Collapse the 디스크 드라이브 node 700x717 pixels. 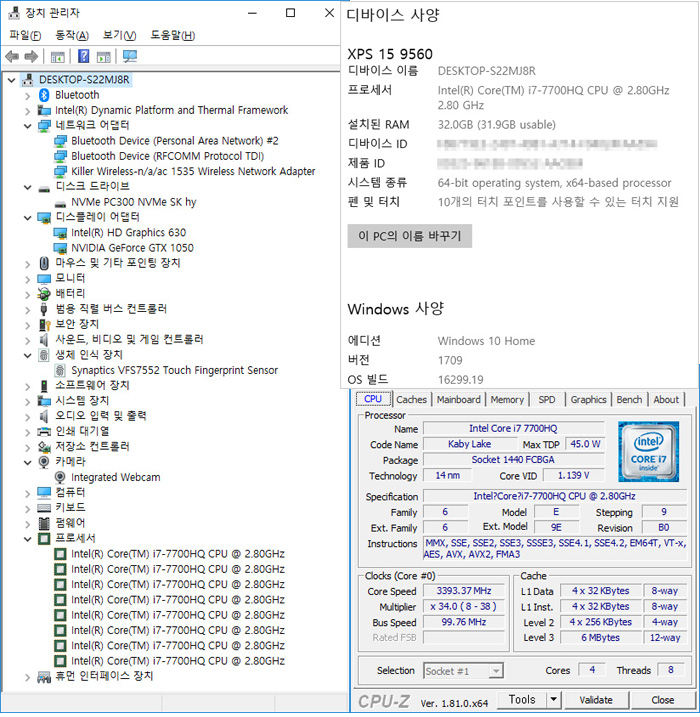27,187
